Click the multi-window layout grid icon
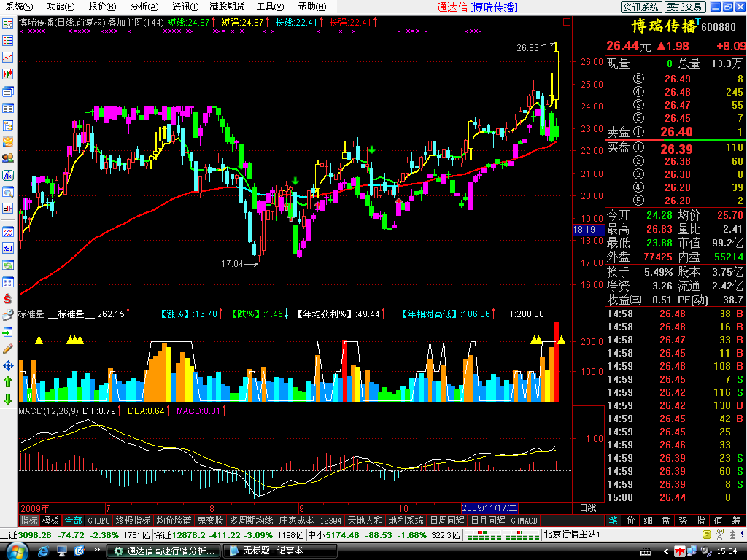This screenshot has height=560, width=747. pos(7,282)
